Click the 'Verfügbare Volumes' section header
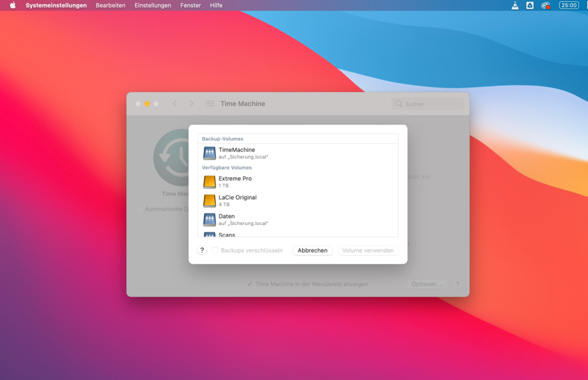588x380 pixels. (227, 167)
